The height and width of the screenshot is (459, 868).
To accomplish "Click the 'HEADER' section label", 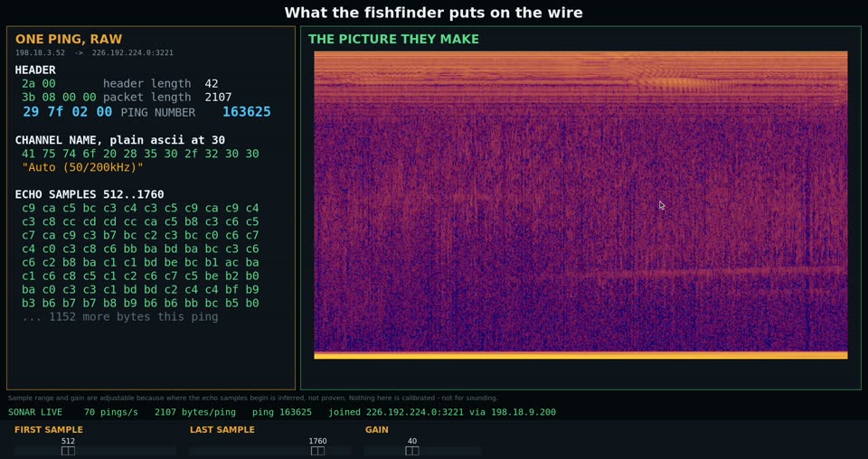I will click(x=35, y=70).
